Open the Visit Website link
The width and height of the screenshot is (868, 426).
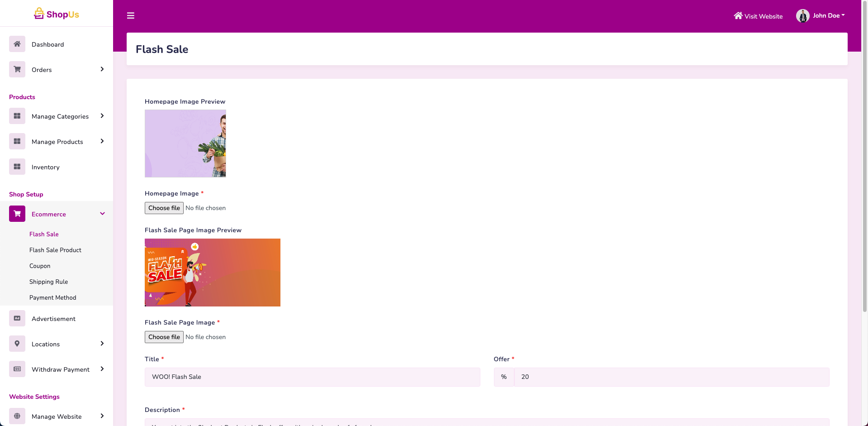coord(758,16)
